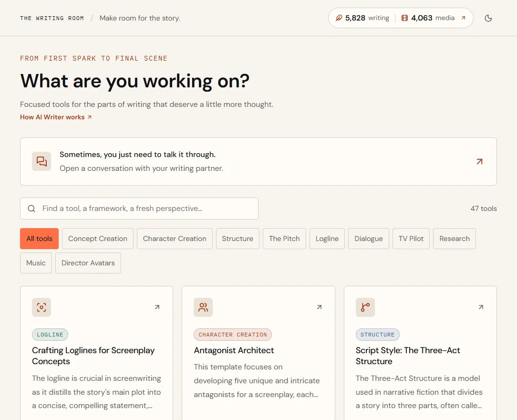
Task: Select the All tools filter
Action: (x=39, y=239)
